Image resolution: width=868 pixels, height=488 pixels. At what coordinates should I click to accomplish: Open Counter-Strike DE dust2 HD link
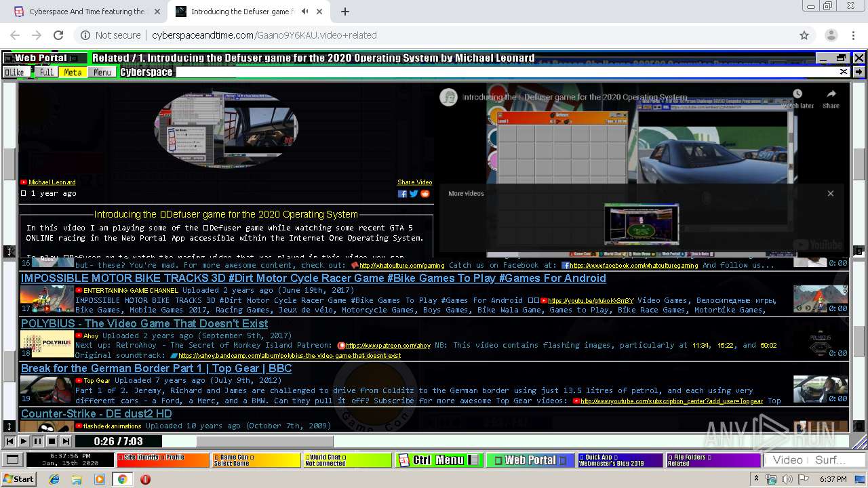[96, 413]
